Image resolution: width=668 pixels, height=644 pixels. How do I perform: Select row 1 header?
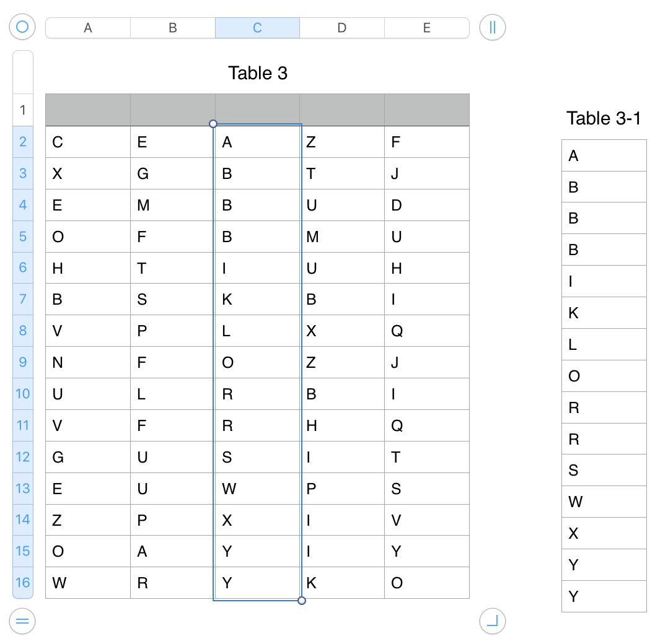tap(23, 110)
